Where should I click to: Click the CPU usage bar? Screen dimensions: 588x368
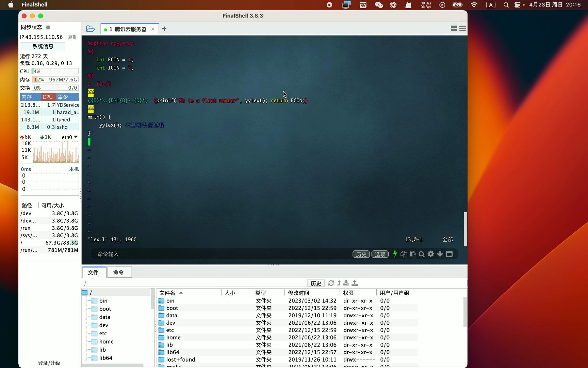pos(55,72)
